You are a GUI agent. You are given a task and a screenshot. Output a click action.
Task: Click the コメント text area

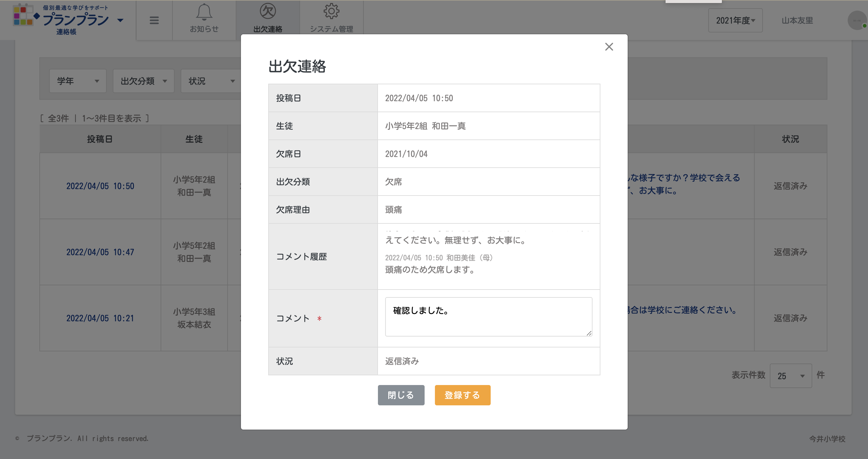[488, 317]
